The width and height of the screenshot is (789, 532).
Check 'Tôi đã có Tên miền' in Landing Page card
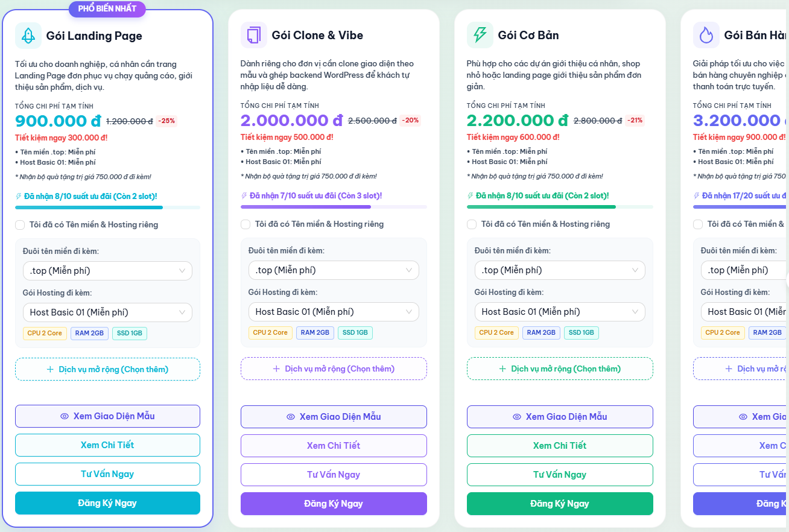20,225
